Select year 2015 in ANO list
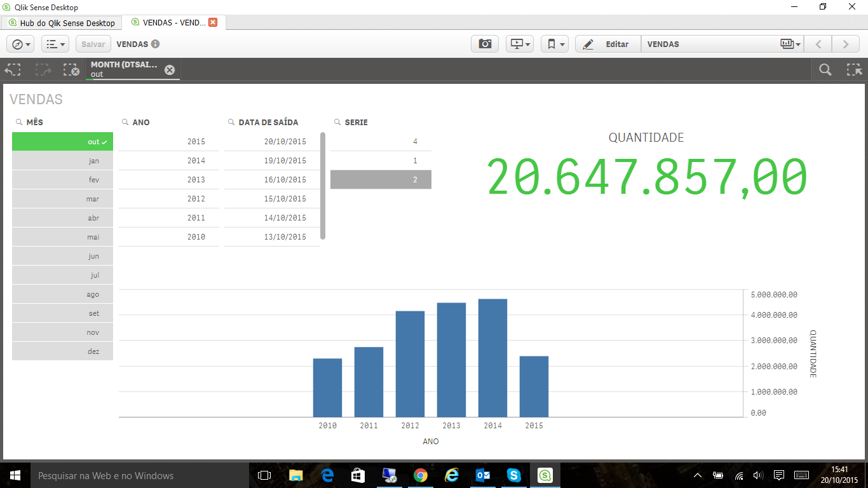The height and width of the screenshot is (488, 868). point(168,142)
